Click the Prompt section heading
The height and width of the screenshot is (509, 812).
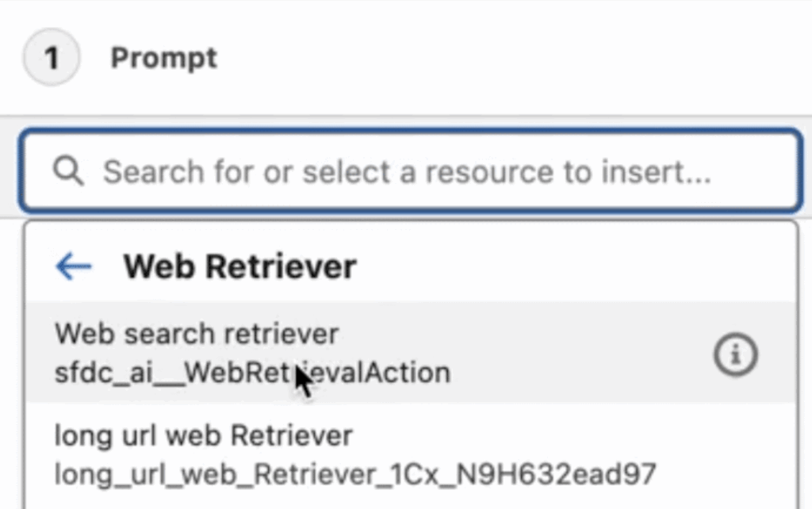pos(163,58)
